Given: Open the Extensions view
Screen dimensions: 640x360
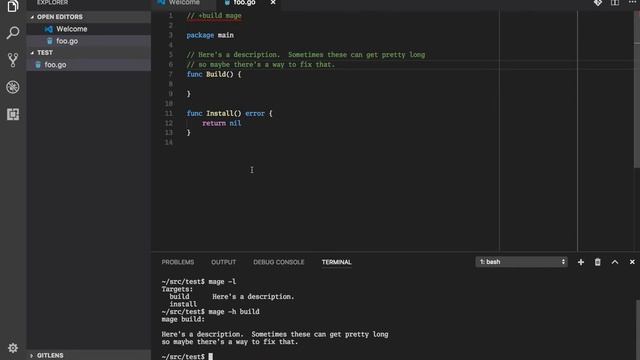Looking at the screenshot, I should (x=13, y=114).
